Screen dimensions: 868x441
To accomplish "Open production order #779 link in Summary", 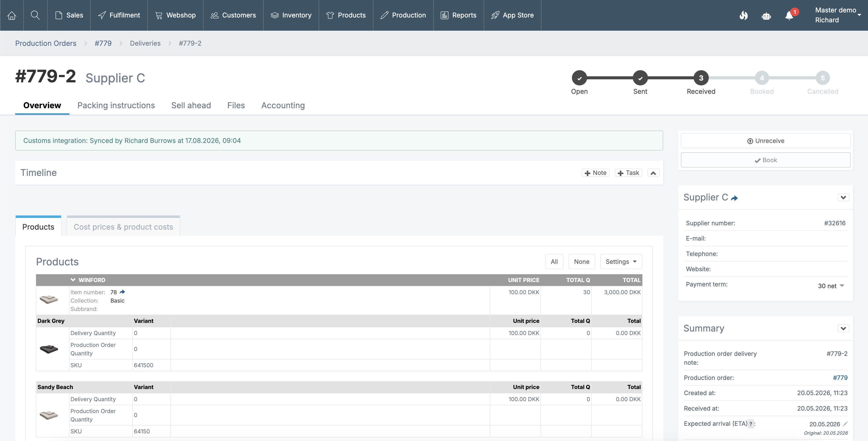I will click(840, 378).
